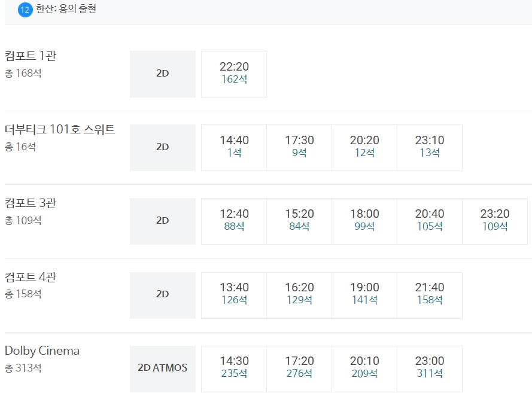Book the 23:10 더부티크 스위트 showing
This screenshot has height=396, width=532.
coord(430,148)
